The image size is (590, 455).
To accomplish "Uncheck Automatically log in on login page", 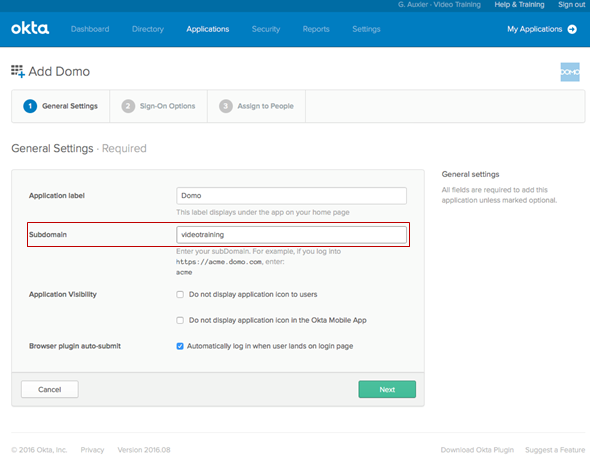I will 180,346.
